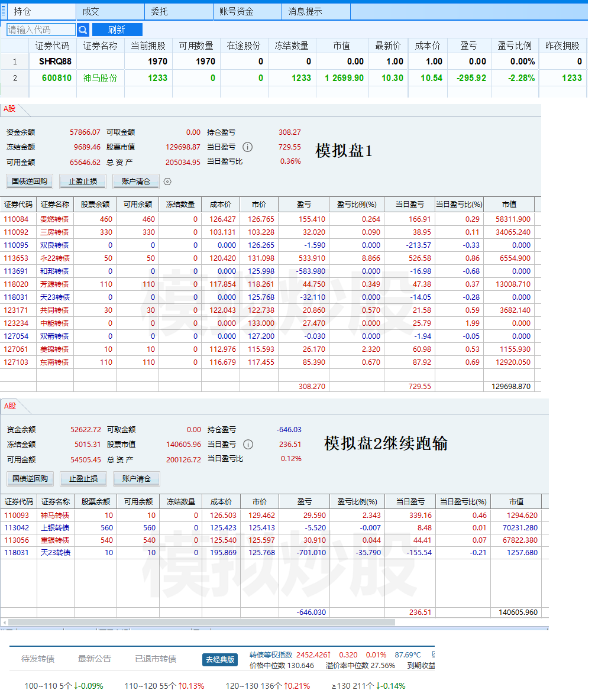The image size is (595, 700).
Task: Click the magnifier search icon beside code input
Action: click(83, 30)
